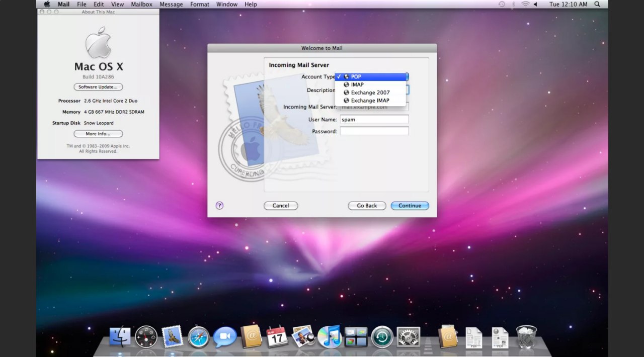The height and width of the screenshot is (357, 644).
Task: Click the Password field
Action: click(x=374, y=131)
